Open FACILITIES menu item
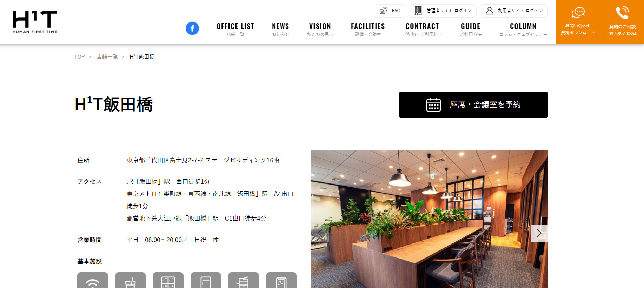 coord(368,30)
